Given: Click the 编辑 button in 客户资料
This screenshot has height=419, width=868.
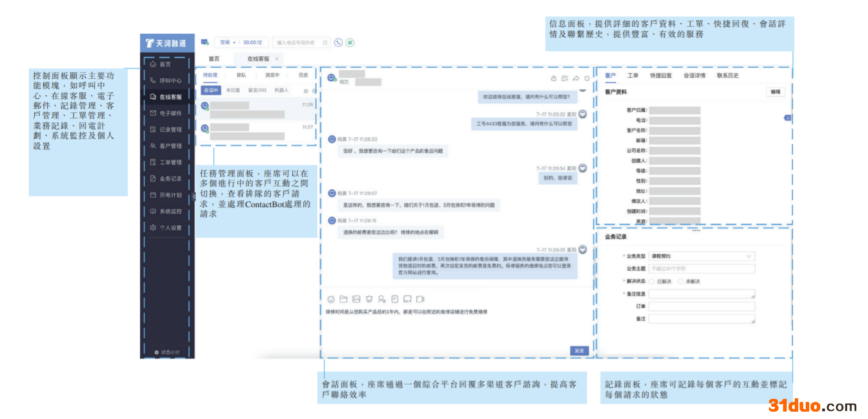Looking at the screenshot, I should pyautogui.click(x=775, y=92).
